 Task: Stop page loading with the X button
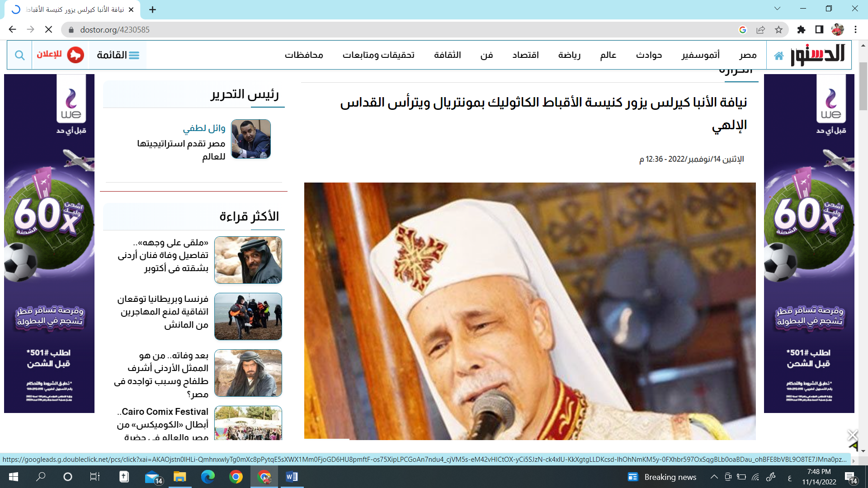click(49, 29)
